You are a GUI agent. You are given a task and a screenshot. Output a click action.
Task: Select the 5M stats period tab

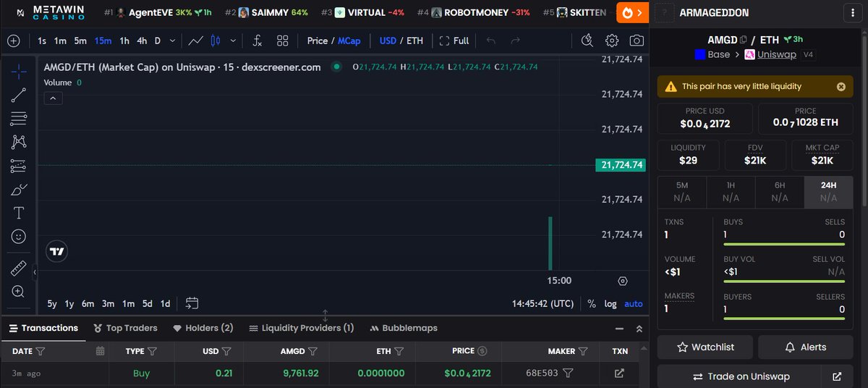(681, 192)
